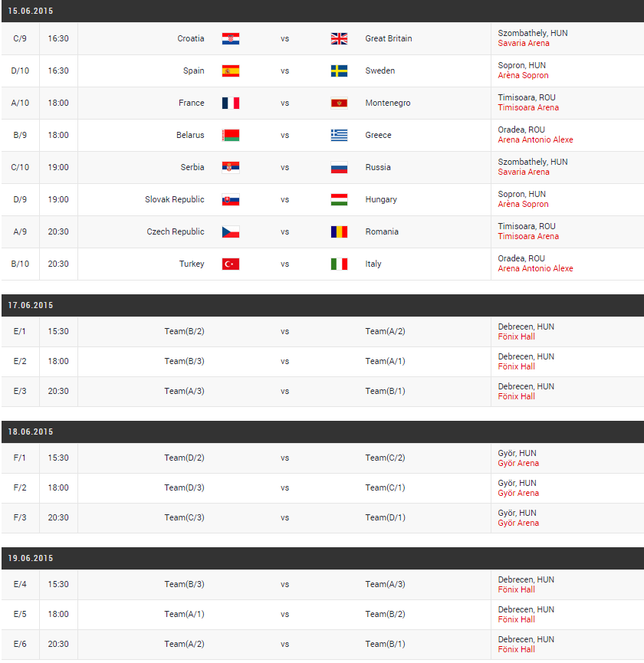The width and height of the screenshot is (644, 663).
Task: Click the Montenegro flag icon
Action: pyautogui.click(x=339, y=103)
